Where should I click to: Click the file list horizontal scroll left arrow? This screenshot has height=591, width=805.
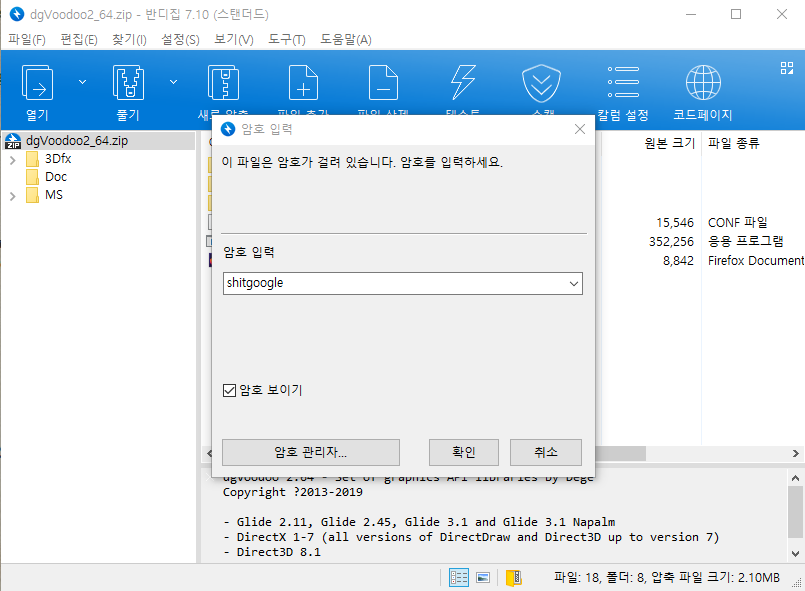click(208, 453)
